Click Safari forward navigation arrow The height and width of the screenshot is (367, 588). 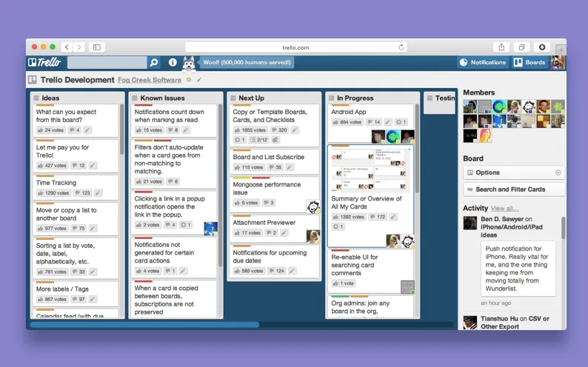pyautogui.click(x=78, y=47)
